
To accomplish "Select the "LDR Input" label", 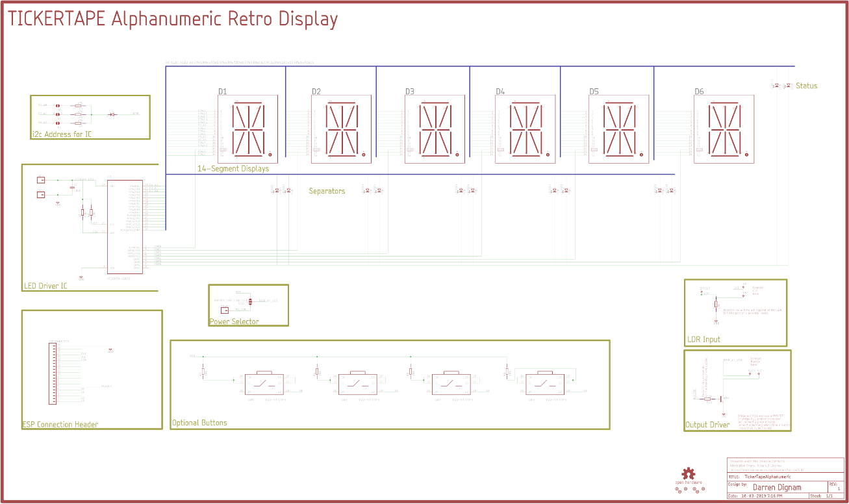I will click(703, 339).
